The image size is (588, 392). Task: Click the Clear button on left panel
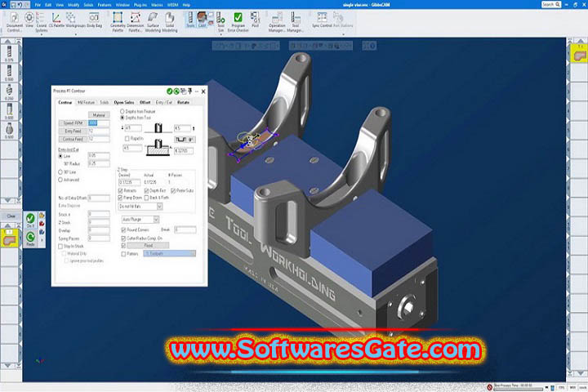(x=11, y=216)
